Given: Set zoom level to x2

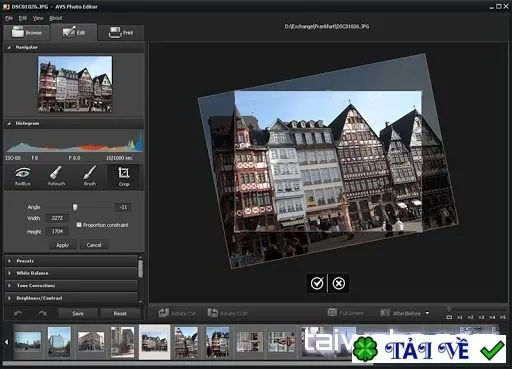Looking at the screenshot, I should click(470, 317).
